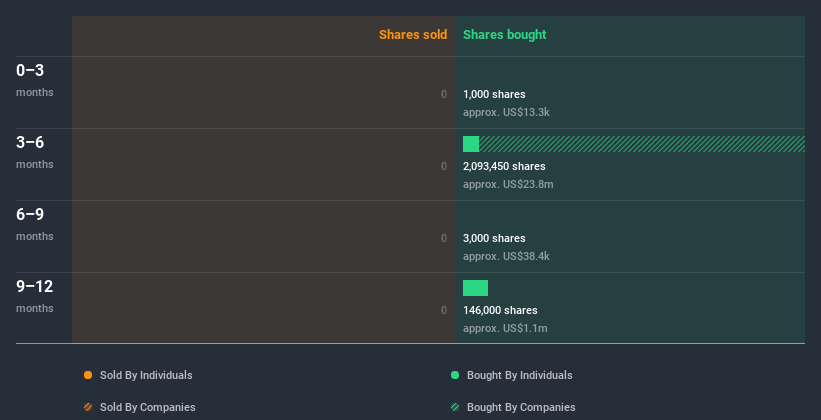The width and height of the screenshot is (821, 420).
Task: Click the striped Bought By Companies legend icon
Action: (455, 407)
